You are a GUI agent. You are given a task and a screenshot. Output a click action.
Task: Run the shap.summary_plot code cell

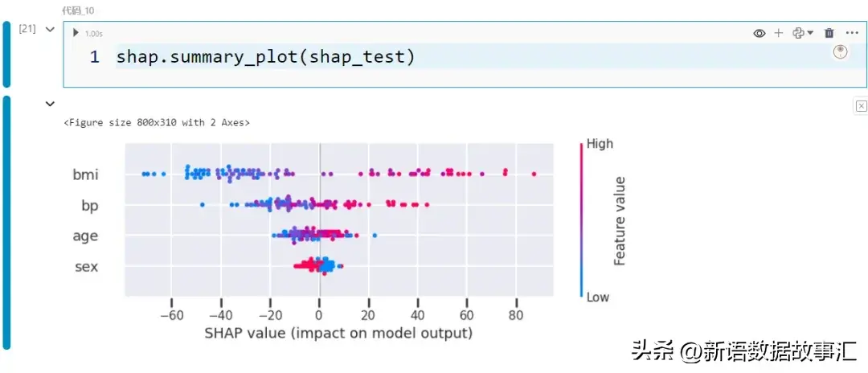point(76,33)
